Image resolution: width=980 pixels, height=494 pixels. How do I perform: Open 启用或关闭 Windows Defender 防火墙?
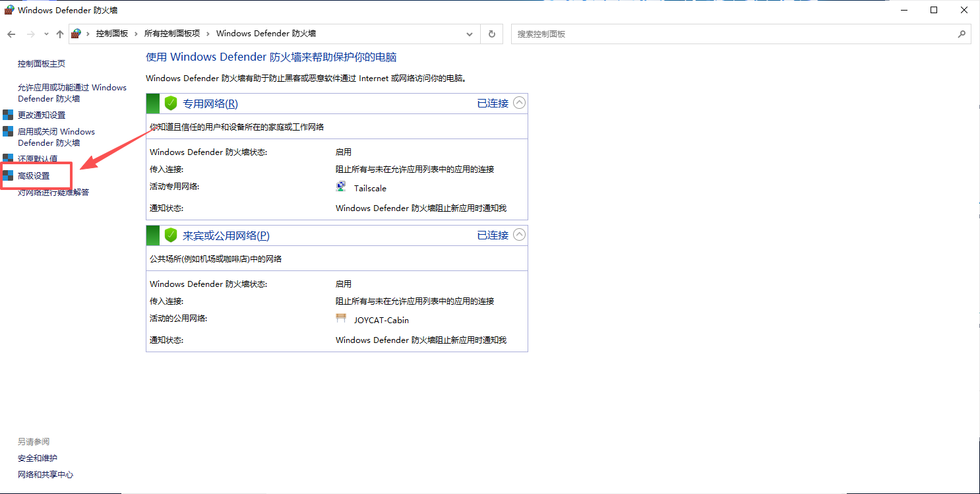pyautogui.click(x=56, y=137)
